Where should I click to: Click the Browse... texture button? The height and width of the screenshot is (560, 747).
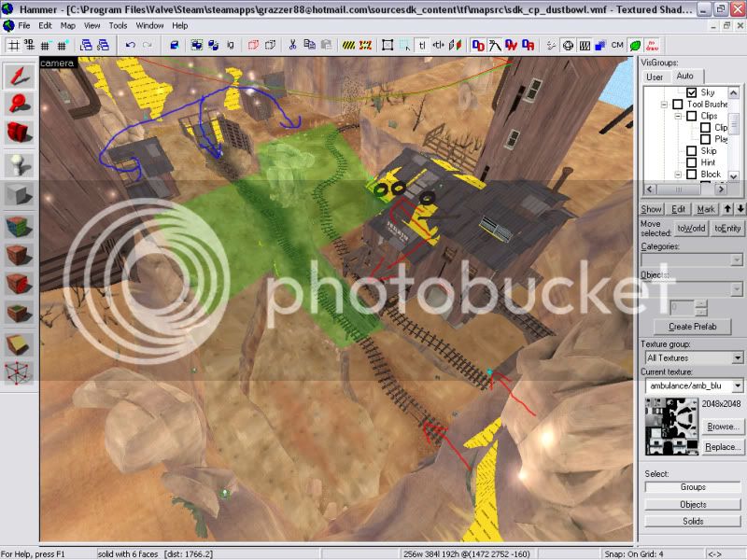click(x=723, y=427)
